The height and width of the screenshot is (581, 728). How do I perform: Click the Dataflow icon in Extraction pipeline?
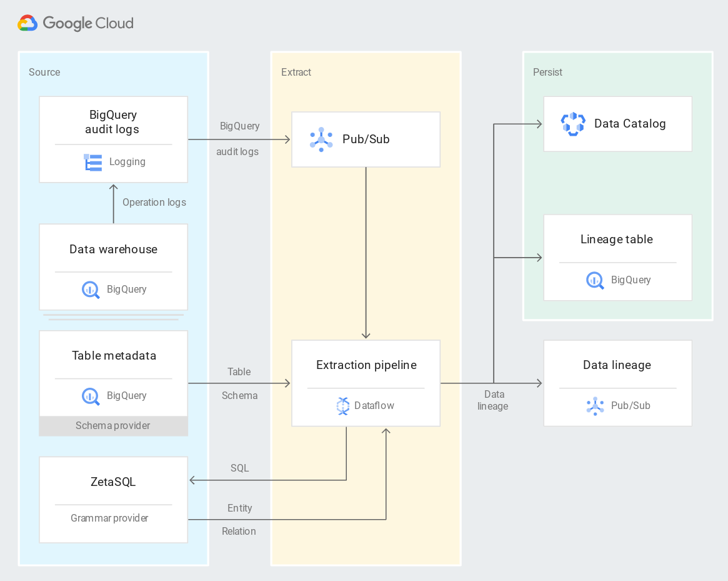342,406
